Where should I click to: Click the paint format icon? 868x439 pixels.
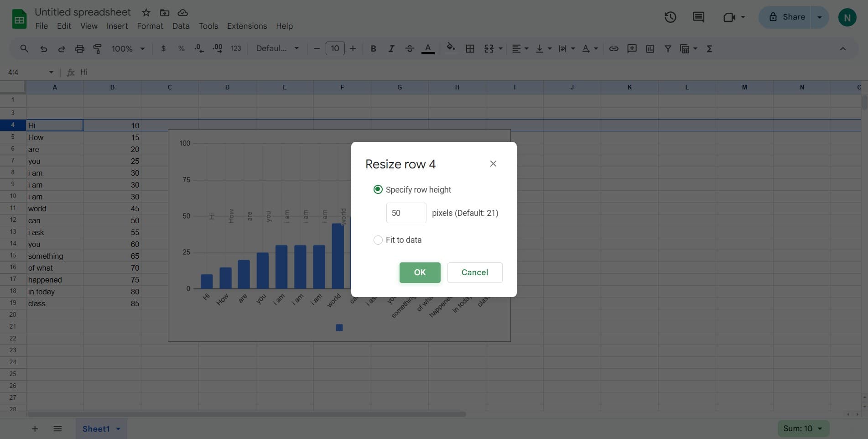pyautogui.click(x=98, y=48)
